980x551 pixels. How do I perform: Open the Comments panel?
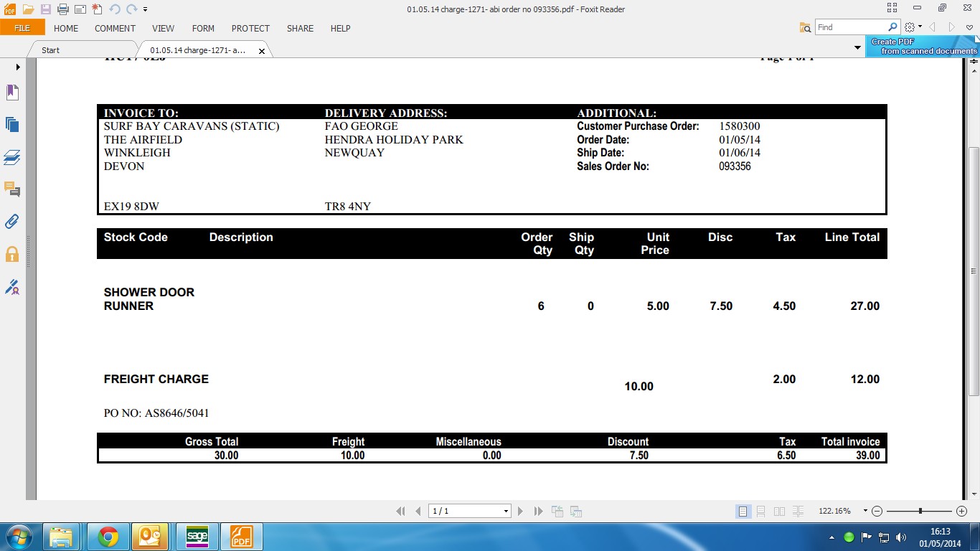pyautogui.click(x=12, y=189)
